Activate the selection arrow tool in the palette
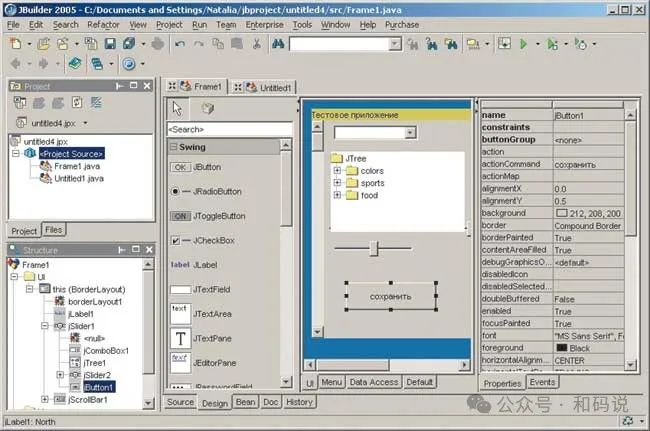Viewport: 650px width, 431px height. [x=177, y=109]
